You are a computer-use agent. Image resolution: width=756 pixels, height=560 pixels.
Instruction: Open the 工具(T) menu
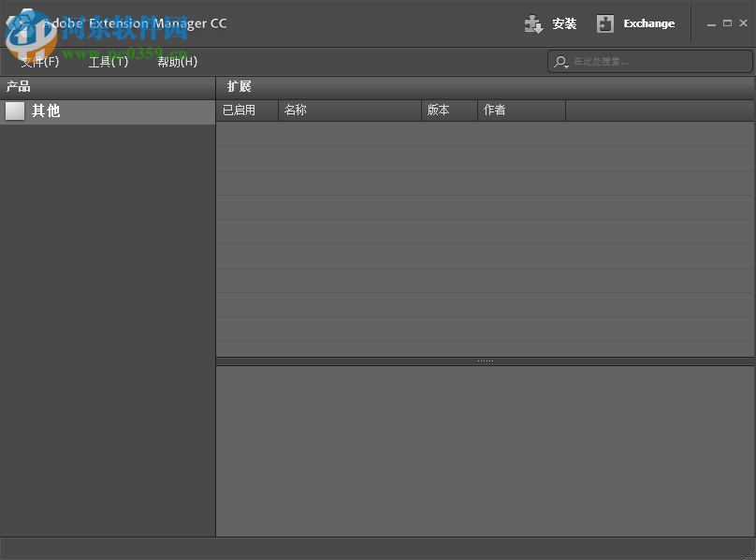[108, 61]
